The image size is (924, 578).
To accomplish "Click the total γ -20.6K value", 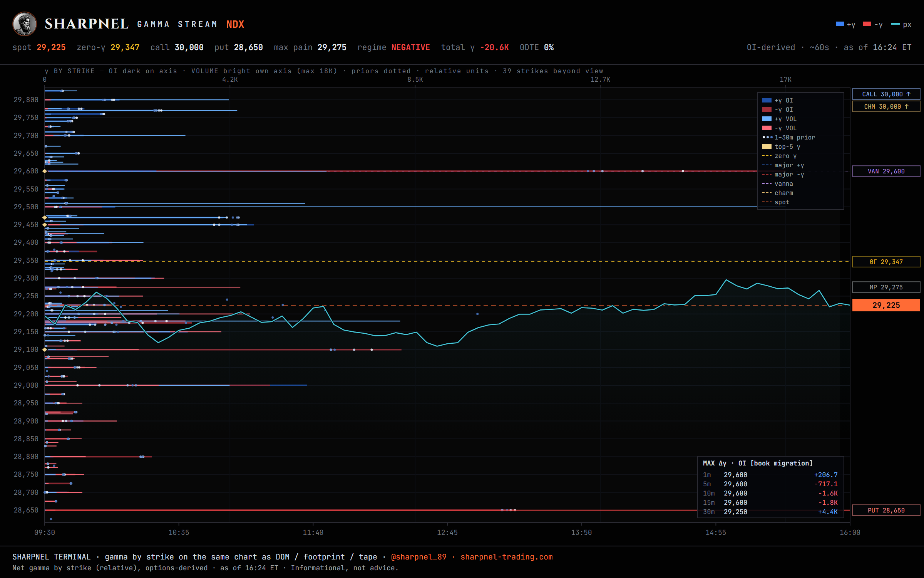I will point(494,47).
